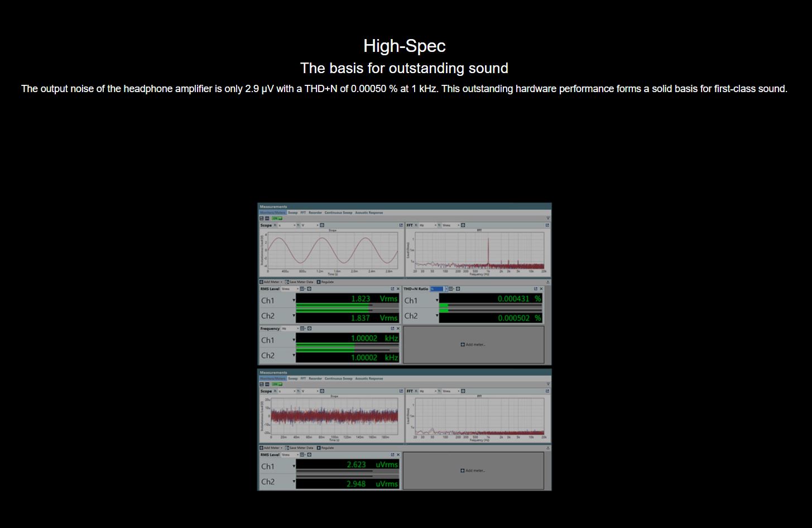Toggle the green ON switch in upper window
The width and height of the screenshot is (812, 528).
pyautogui.click(x=277, y=218)
